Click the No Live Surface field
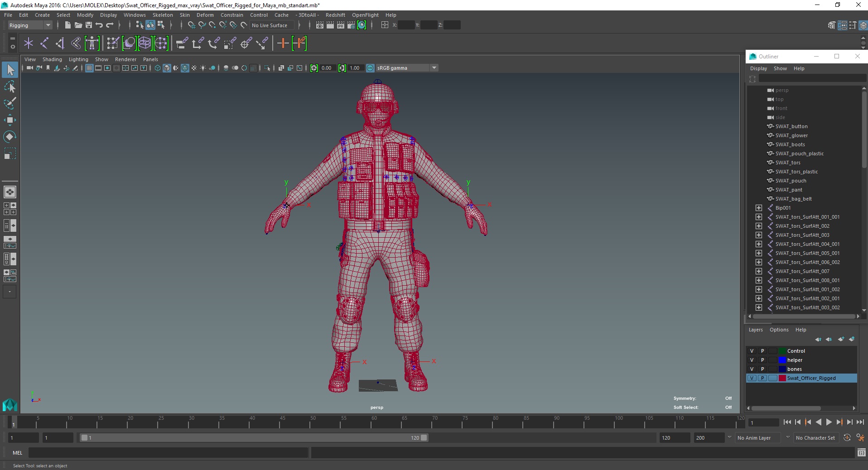 271,25
